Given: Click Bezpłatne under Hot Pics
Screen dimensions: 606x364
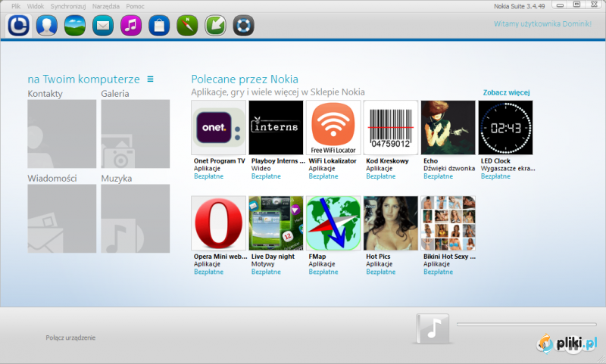Looking at the screenshot, I should point(381,272).
